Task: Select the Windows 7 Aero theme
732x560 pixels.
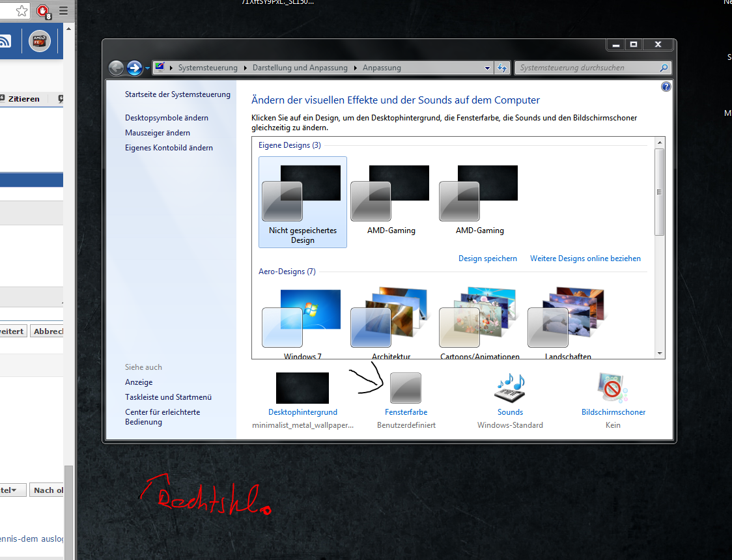Action: 303,323
